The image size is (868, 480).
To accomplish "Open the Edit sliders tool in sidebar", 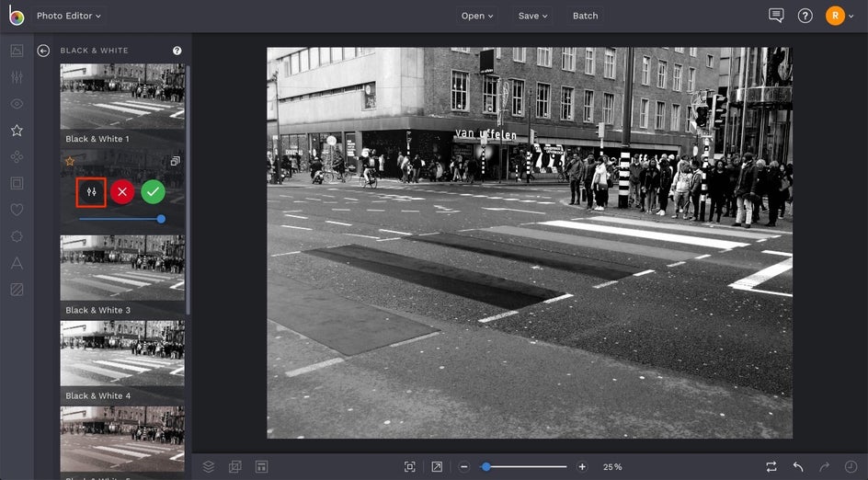I will coord(17,77).
